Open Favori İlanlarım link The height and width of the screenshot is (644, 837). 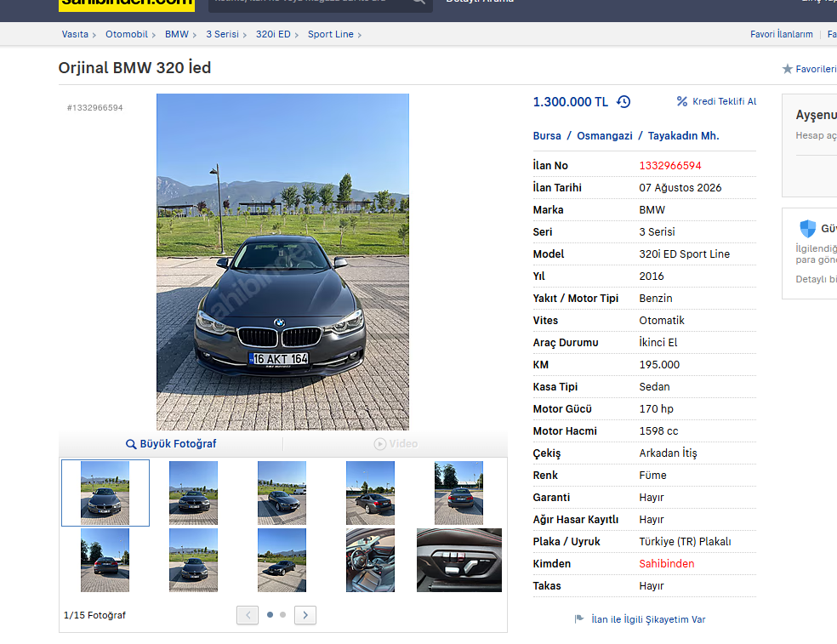(x=782, y=34)
